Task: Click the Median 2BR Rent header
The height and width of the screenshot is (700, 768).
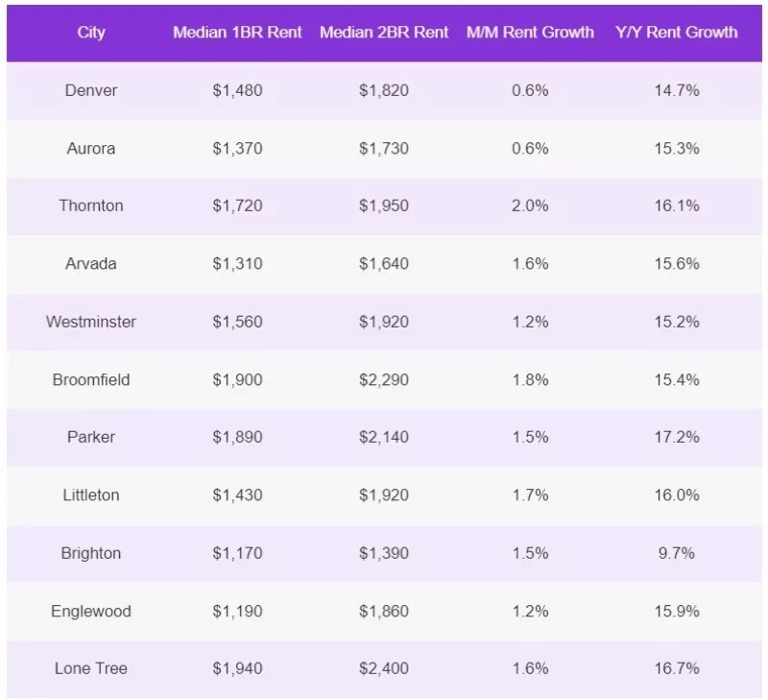Action: coord(384,32)
